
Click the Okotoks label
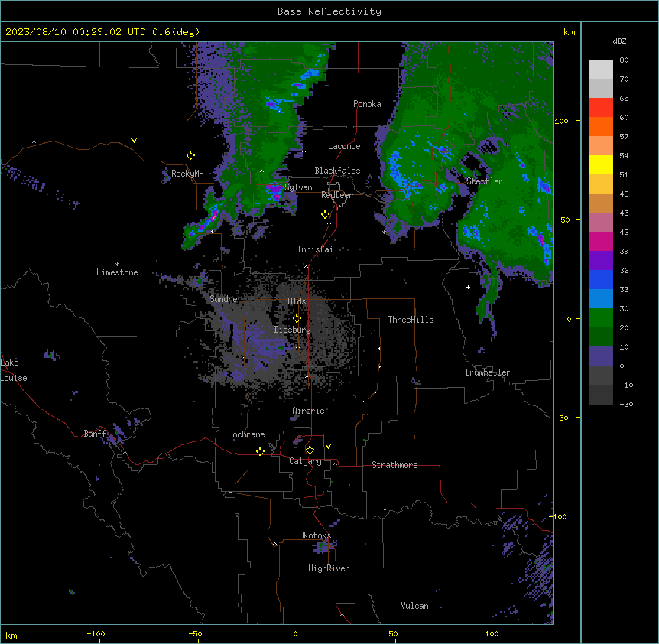315,535
